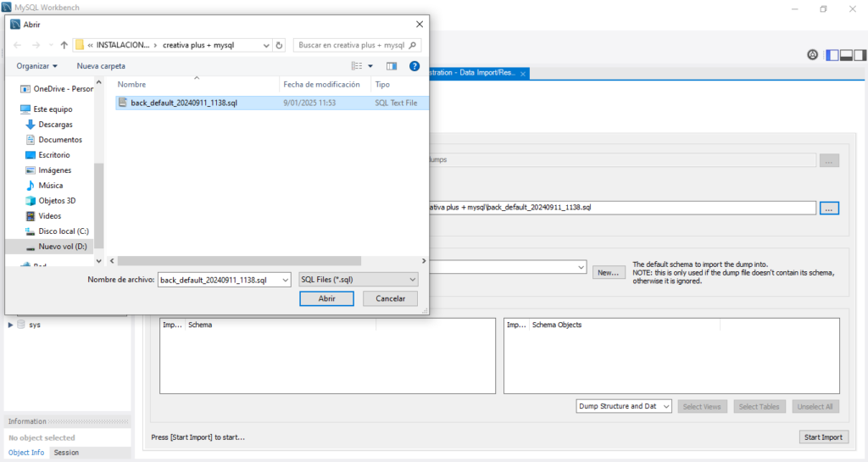The image size is (868, 462).
Task: Click the Start Import button
Action: coord(823,437)
